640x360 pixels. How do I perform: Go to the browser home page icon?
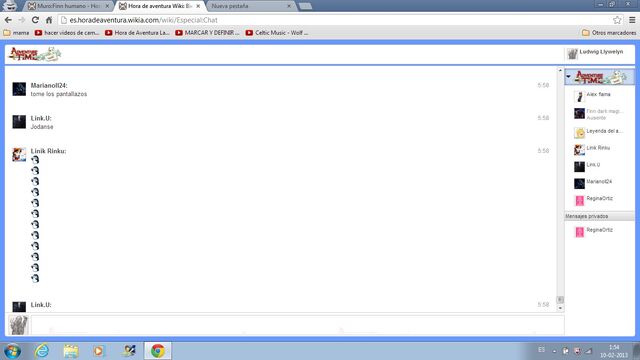click(x=49, y=20)
